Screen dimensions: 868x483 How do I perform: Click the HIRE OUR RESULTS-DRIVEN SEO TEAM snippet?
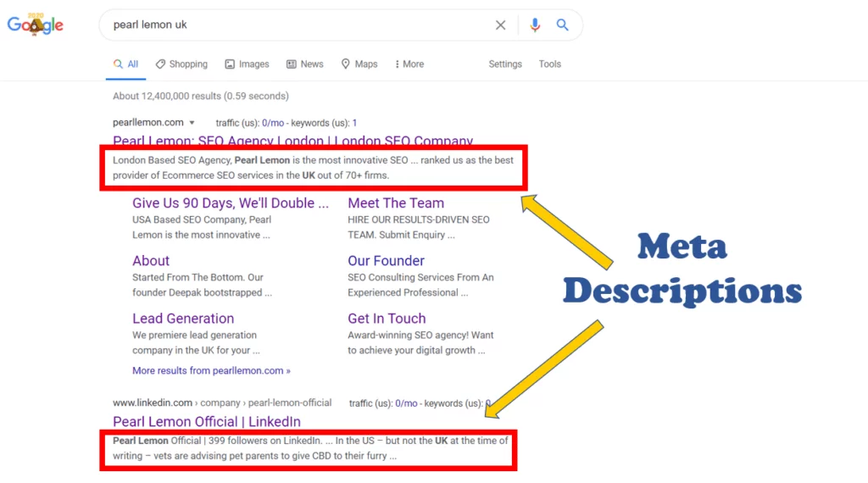coord(419,227)
